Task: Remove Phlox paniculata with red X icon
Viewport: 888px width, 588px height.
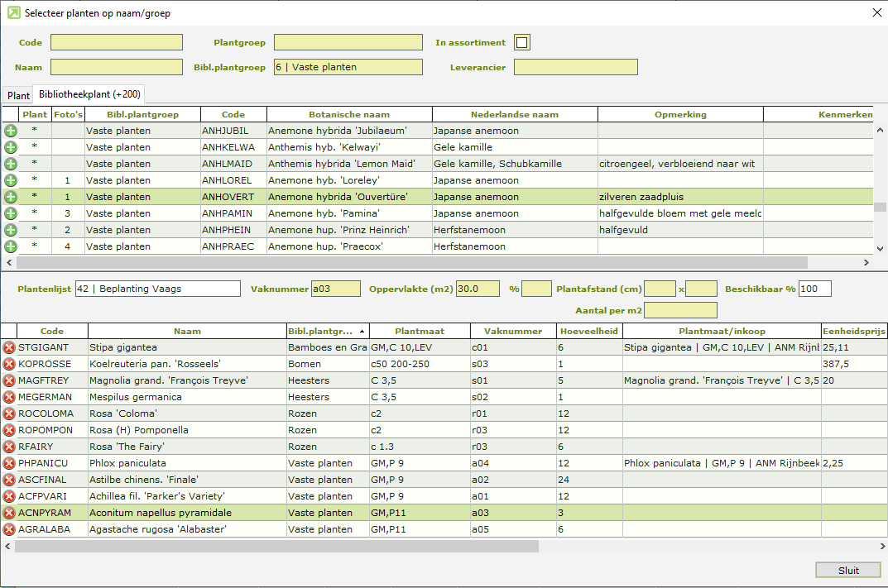Action: [9, 463]
